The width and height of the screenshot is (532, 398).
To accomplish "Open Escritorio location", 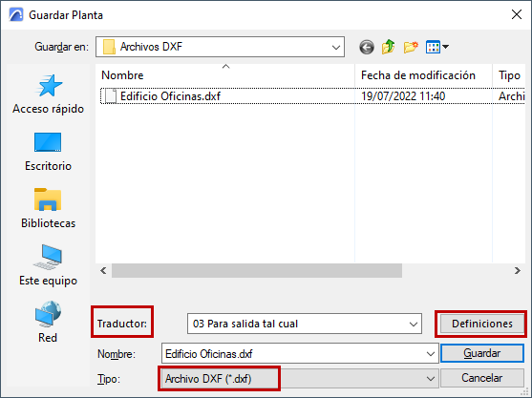I will [48, 152].
